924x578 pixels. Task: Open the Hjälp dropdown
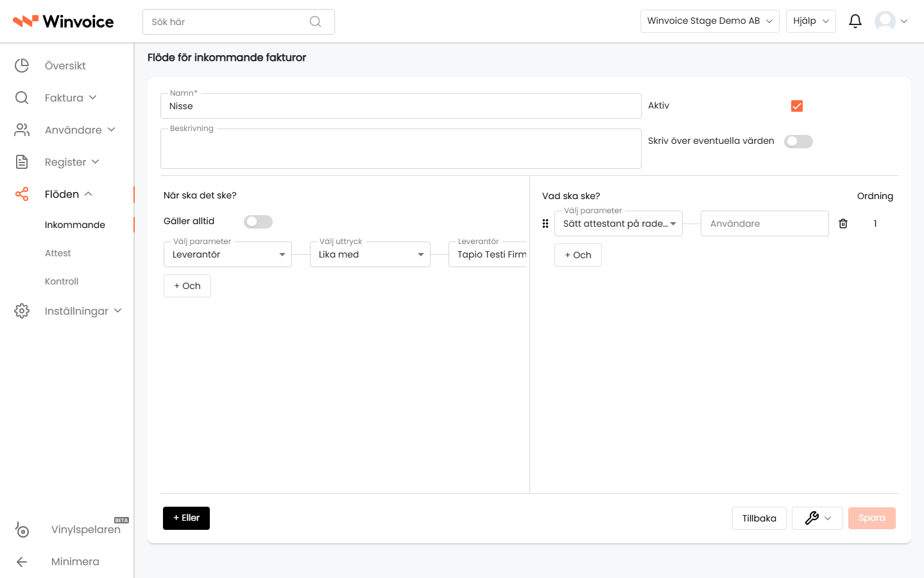point(811,21)
